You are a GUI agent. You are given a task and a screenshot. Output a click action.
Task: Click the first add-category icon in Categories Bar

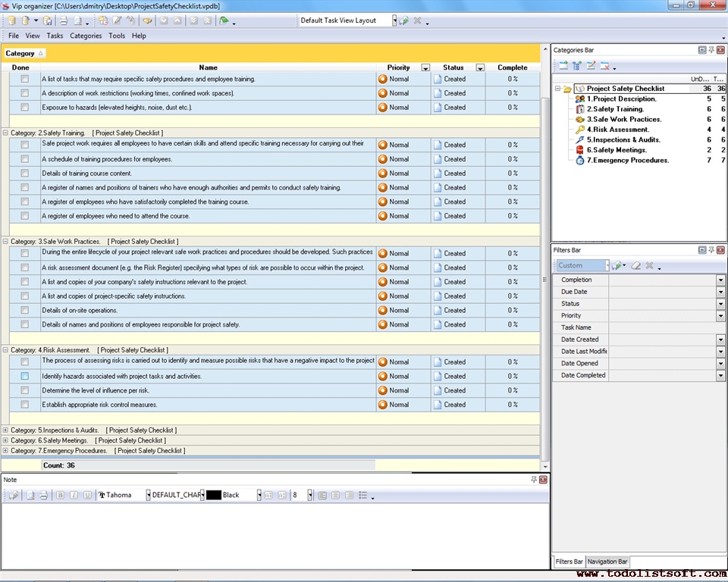563,66
